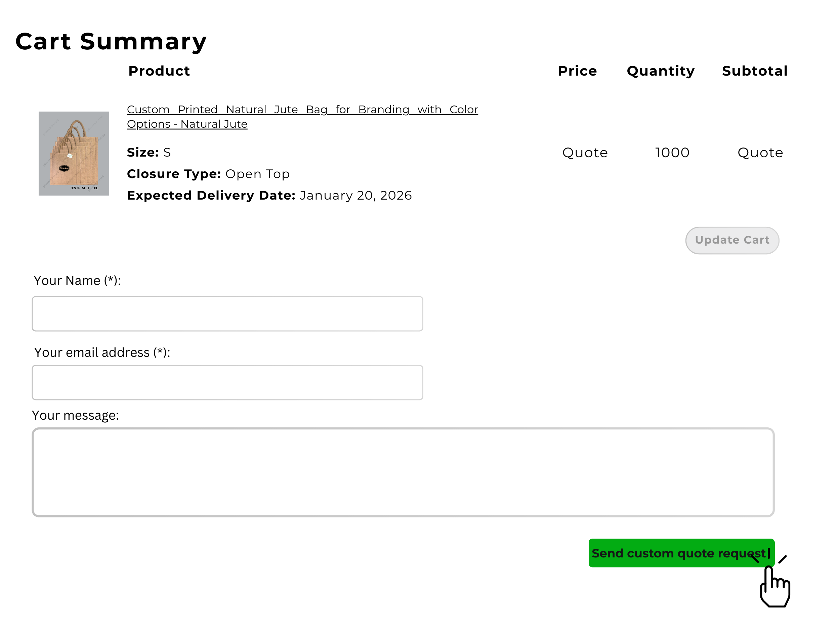Click the Quote text under Price
Viewport: 840px width, 630px height.
point(584,153)
